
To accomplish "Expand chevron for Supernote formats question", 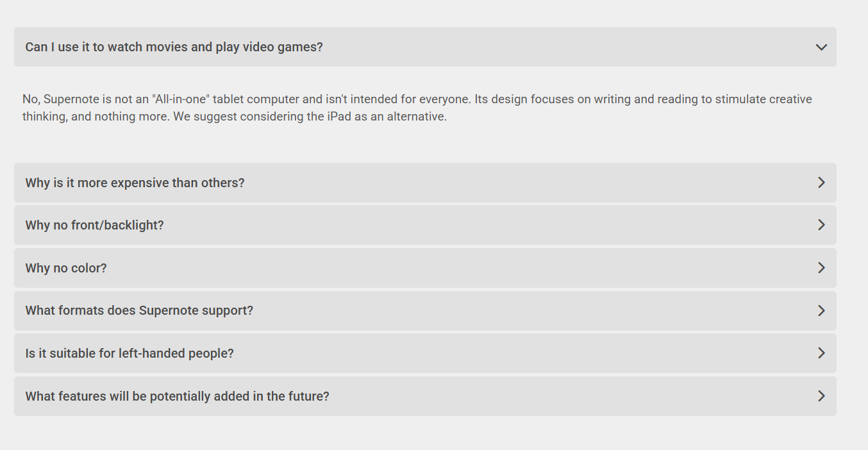I will (821, 311).
